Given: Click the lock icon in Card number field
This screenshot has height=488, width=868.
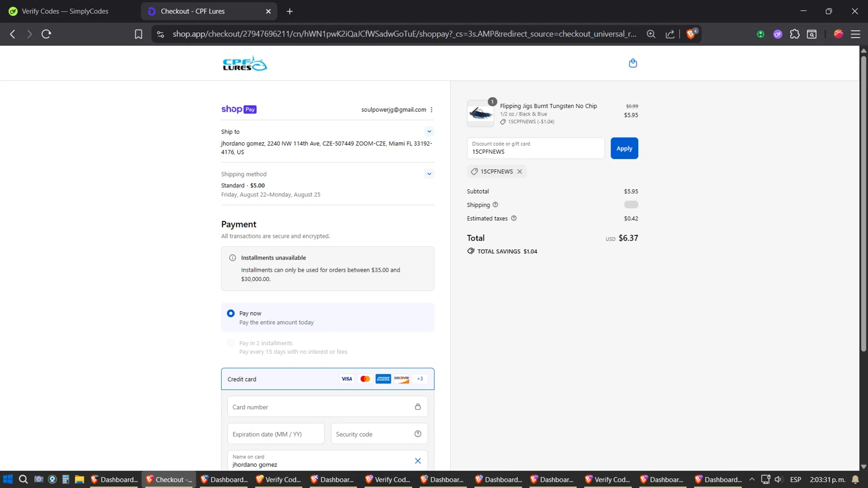Looking at the screenshot, I should pyautogui.click(x=418, y=407).
